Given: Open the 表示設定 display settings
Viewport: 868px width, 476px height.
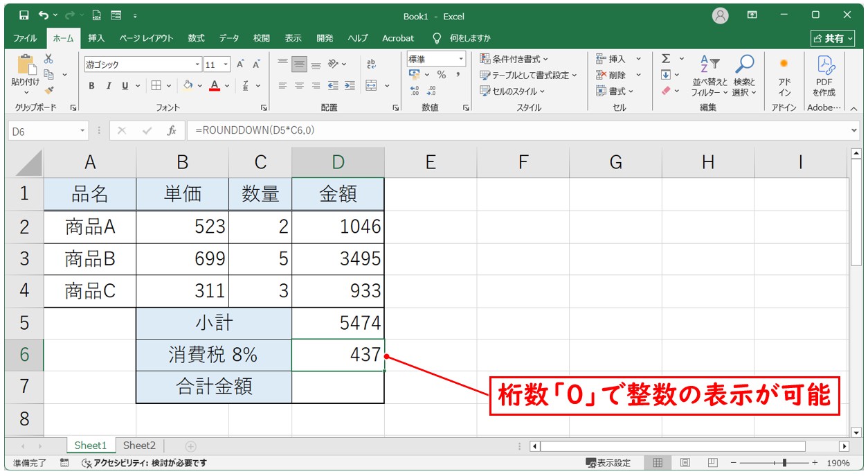Looking at the screenshot, I should click(x=608, y=463).
